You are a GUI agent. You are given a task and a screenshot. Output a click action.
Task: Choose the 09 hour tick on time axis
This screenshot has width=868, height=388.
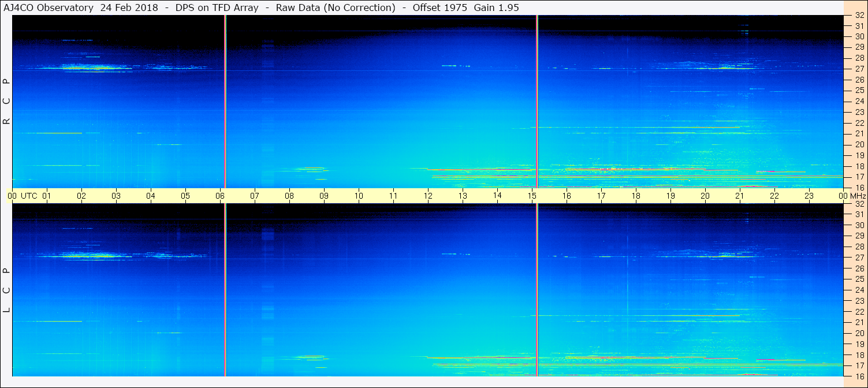pos(324,196)
